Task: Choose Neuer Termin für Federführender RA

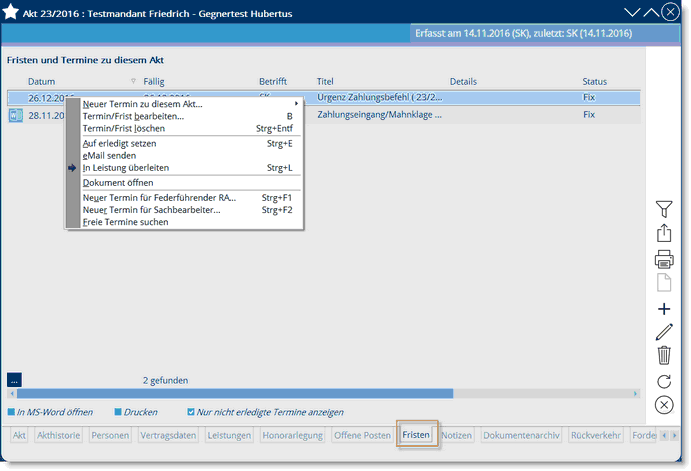Action: pyautogui.click(x=191, y=198)
